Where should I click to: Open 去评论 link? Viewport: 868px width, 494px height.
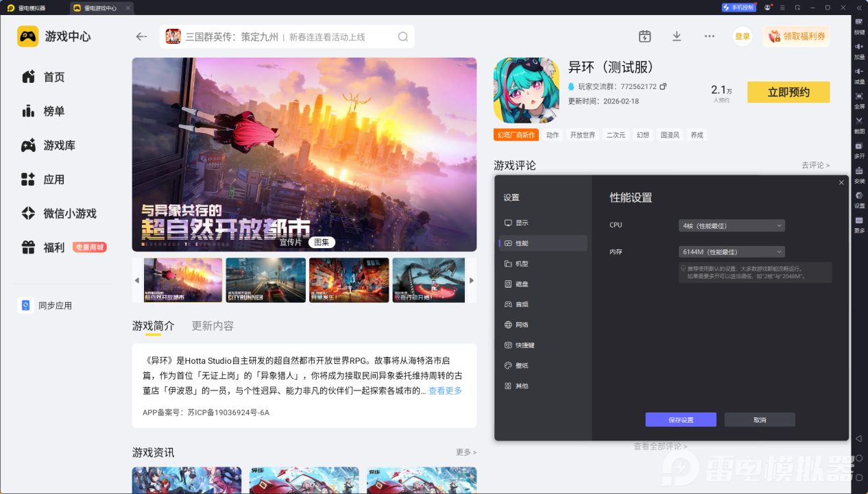pos(815,165)
